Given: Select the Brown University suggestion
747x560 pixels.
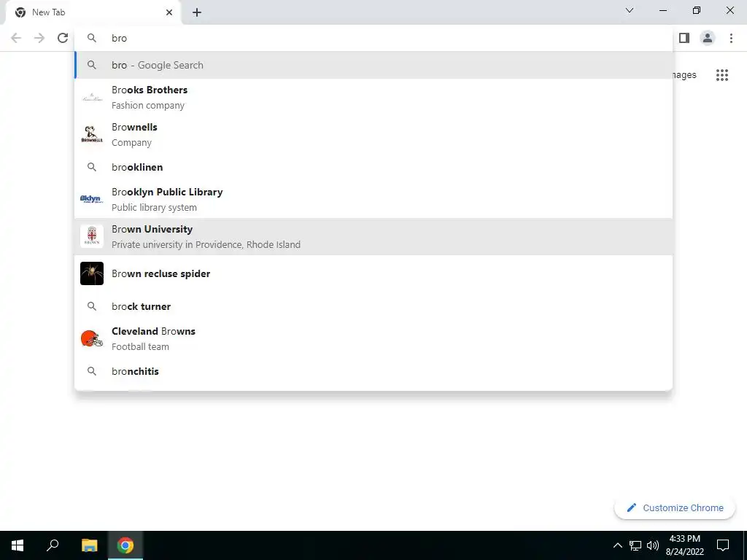Looking at the screenshot, I should [x=373, y=237].
